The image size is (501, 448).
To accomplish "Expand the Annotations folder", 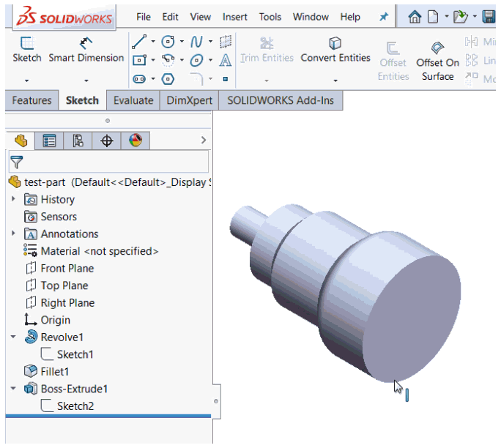I will click(13, 234).
